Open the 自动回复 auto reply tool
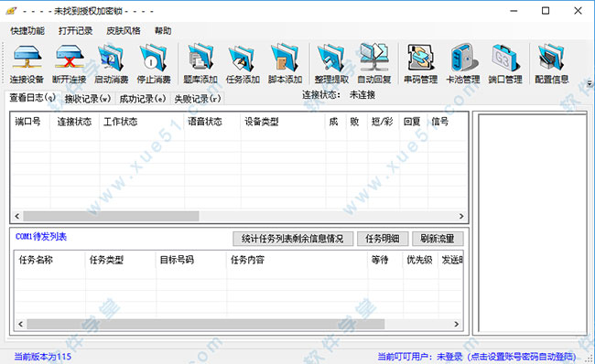This screenshot has width=595, height=364. 374,63
